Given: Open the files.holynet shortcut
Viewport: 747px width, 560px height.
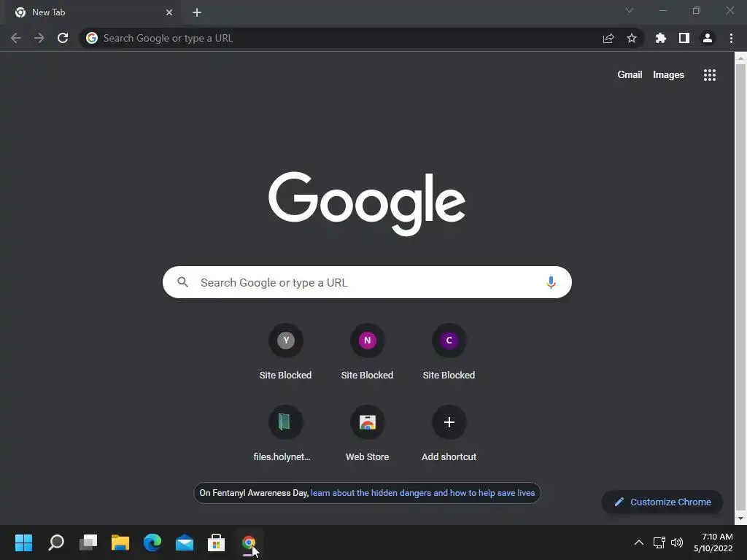Looking at the screenshot, I should (285, 434).
